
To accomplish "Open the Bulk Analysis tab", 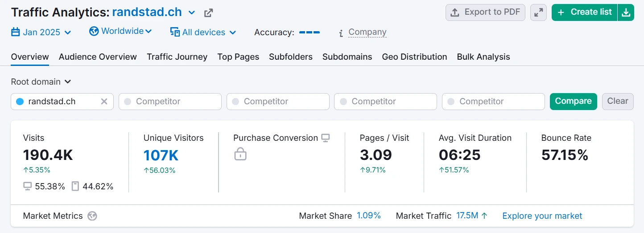I will point(483,57).
